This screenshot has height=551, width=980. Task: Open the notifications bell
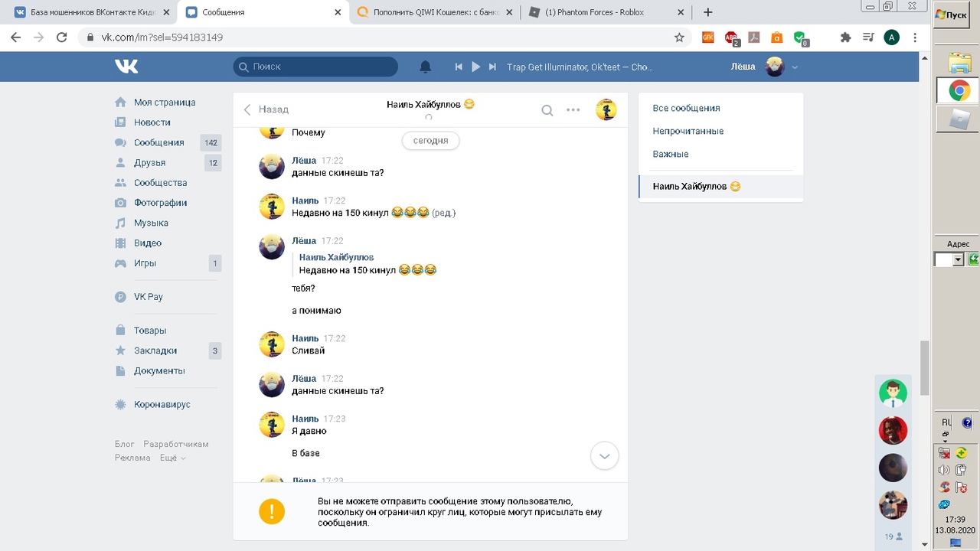click(426, 67)
